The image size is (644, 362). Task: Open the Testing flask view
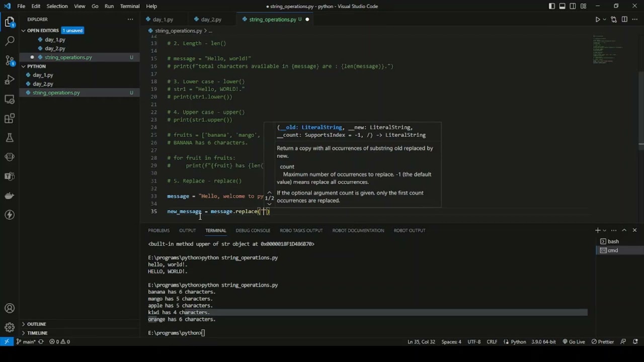click(x=10, y=138)
